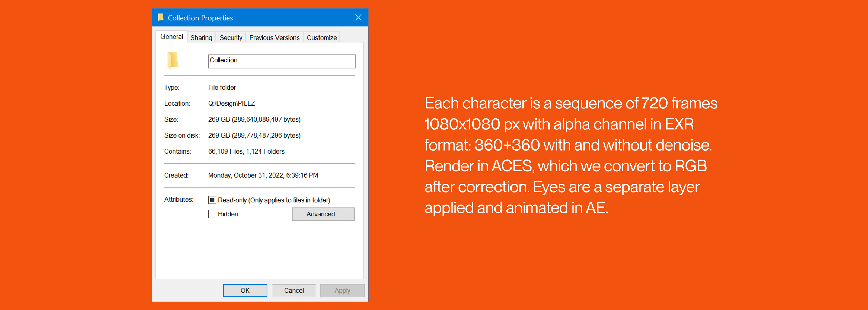The width and height of the screenshot is (868, 310).
Task: Enable the Hidden attribute checkbox
Action: tap(212, 214)
